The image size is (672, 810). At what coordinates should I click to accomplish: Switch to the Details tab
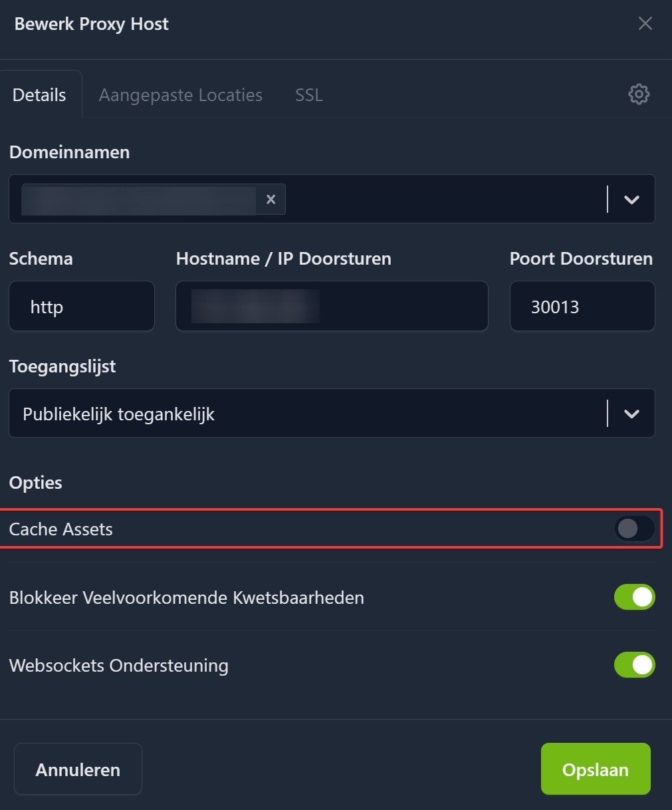coord(40,95)
